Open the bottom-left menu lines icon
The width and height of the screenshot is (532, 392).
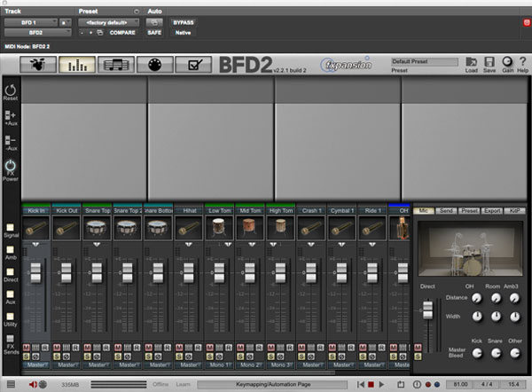tap(11, 384)
